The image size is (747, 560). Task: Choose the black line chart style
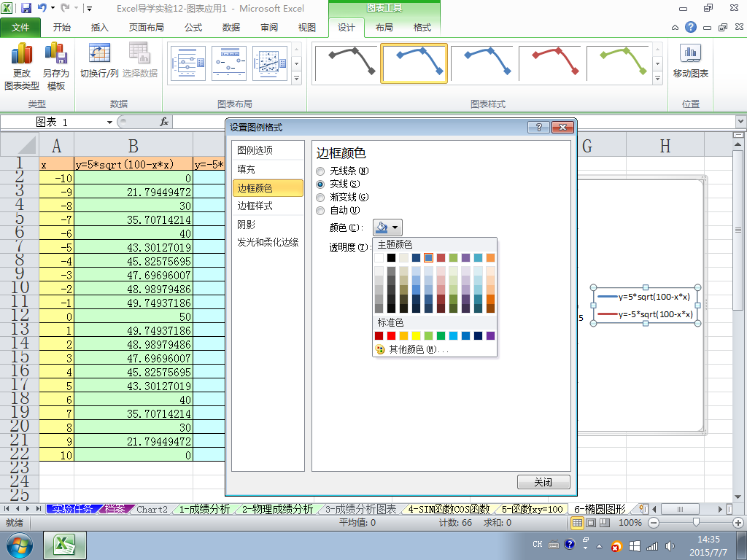click(347, 63)
